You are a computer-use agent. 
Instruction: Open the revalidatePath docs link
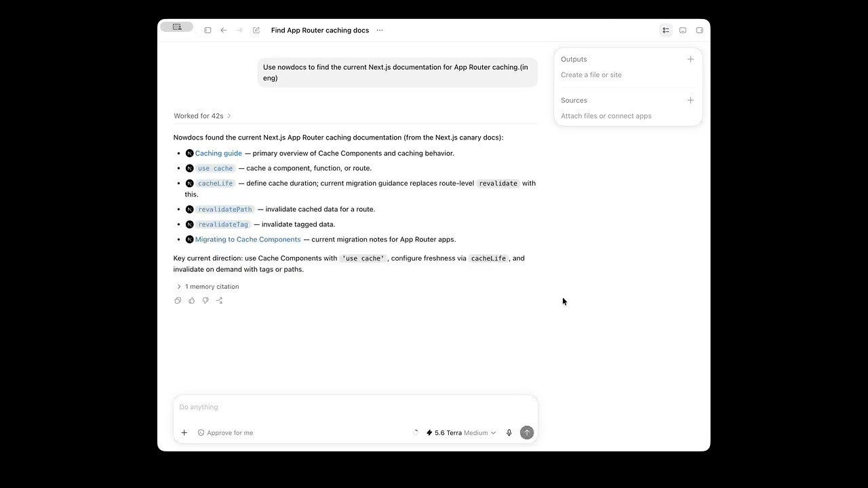click(225, 209)
